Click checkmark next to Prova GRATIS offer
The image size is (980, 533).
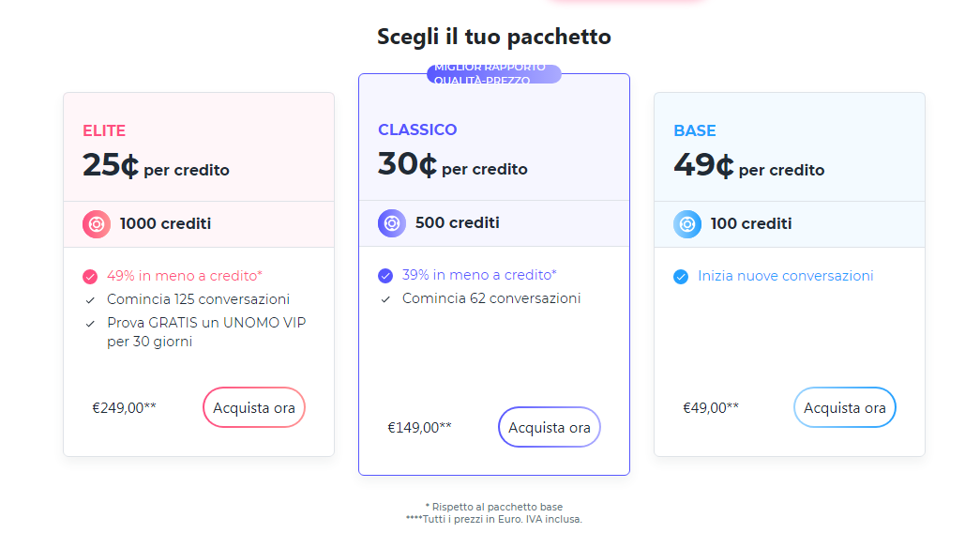90,324
